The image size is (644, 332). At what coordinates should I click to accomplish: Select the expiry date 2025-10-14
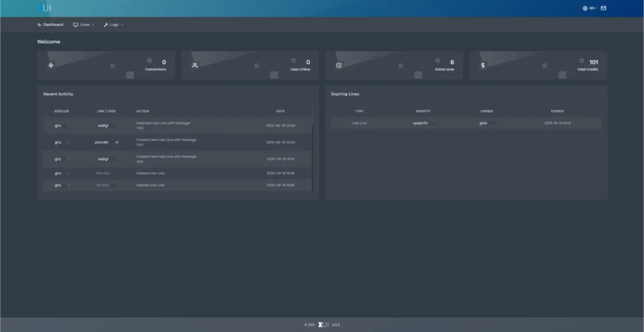pos(557,123)
